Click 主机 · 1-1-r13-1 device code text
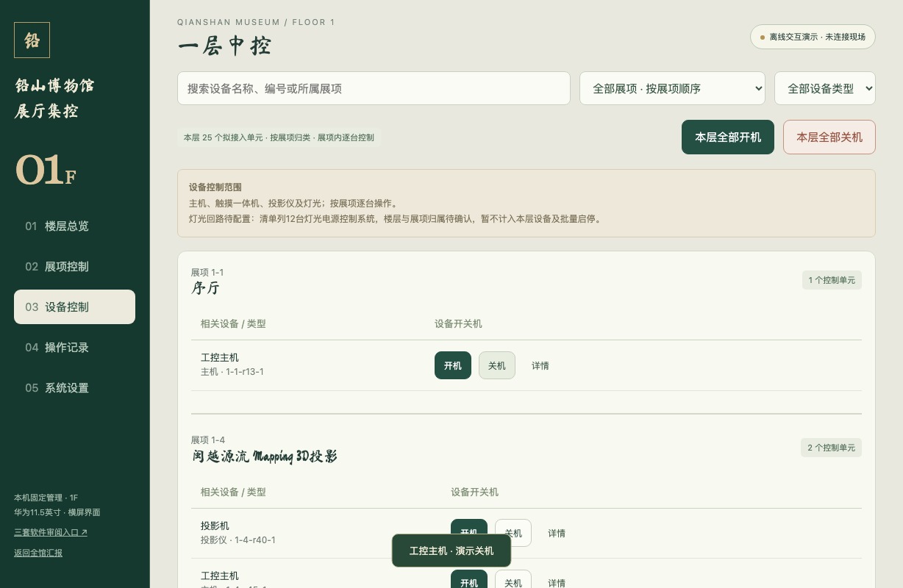The width and height of the screenshot is (903, 588). 232,372
